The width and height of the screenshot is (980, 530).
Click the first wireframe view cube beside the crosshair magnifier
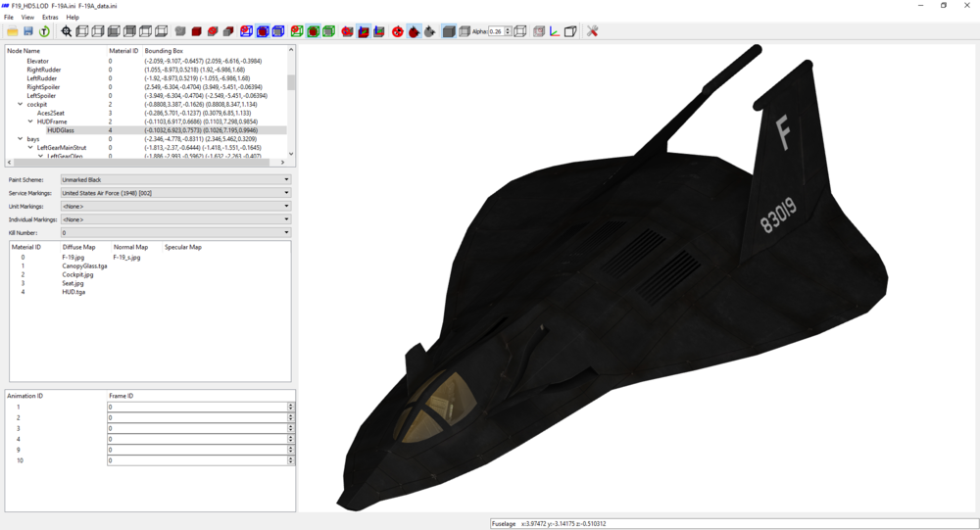point(82,31)
